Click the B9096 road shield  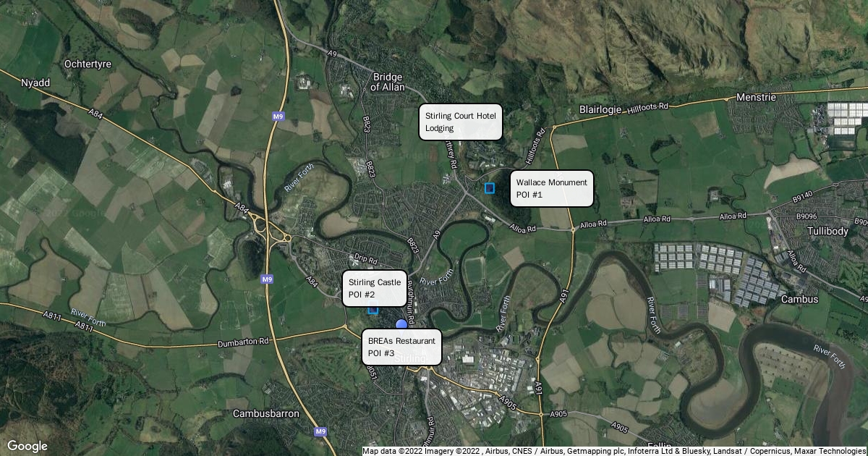[806, 216]
